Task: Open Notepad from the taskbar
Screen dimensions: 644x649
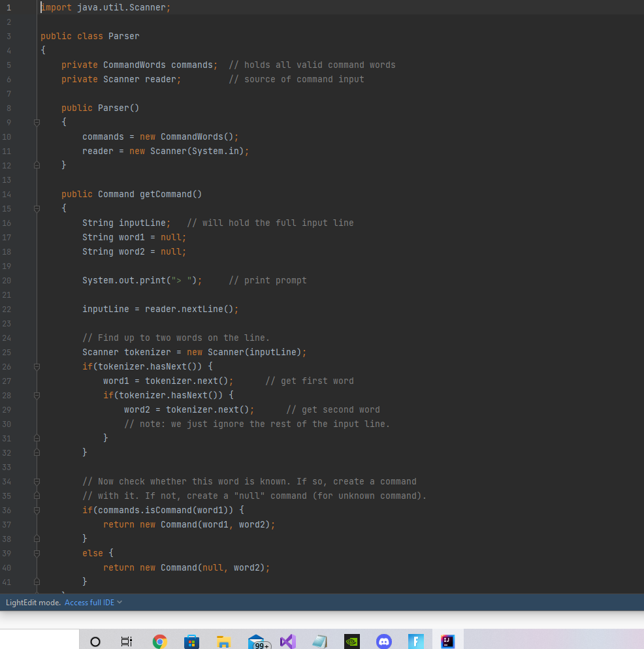Action: tap(319, 641)
